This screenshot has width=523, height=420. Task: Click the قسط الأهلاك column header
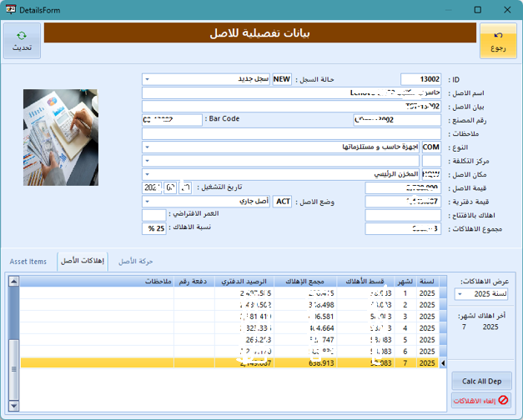point(365,282)
